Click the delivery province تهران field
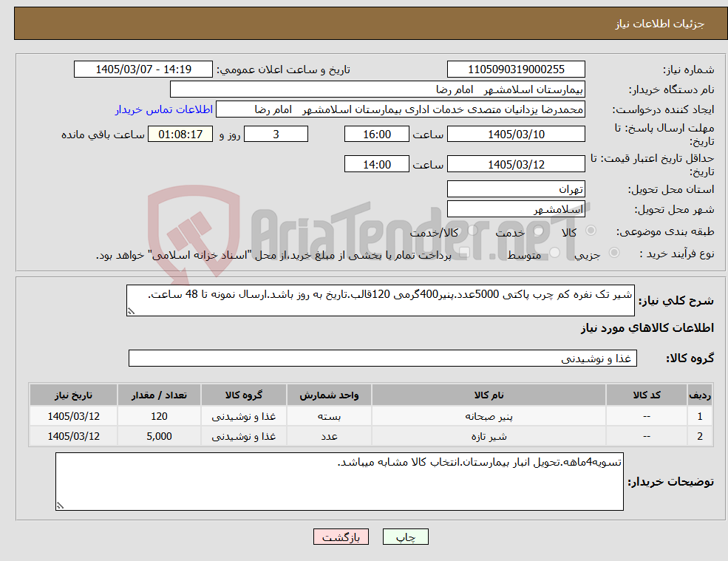The height and width of the screenshot is (561, 728). coord(516,189)
